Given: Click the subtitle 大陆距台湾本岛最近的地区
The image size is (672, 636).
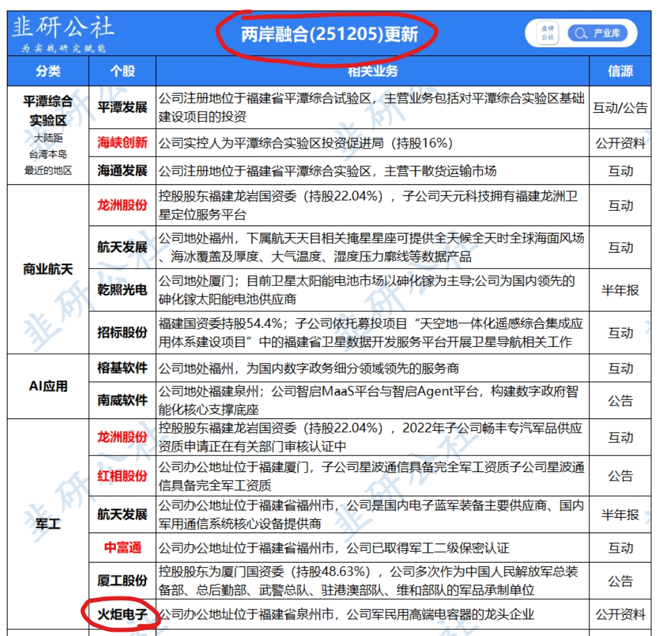Looking at the screenshot, I should (x=48, y=154).
